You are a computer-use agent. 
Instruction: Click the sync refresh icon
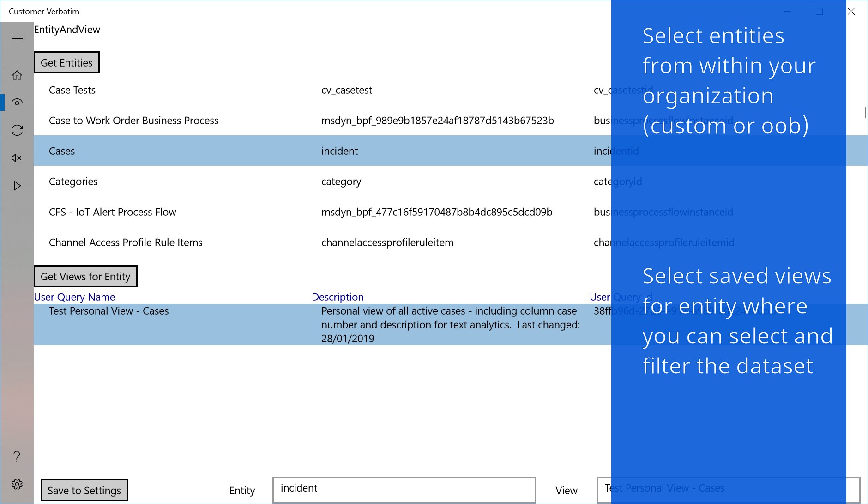(17, 130)
